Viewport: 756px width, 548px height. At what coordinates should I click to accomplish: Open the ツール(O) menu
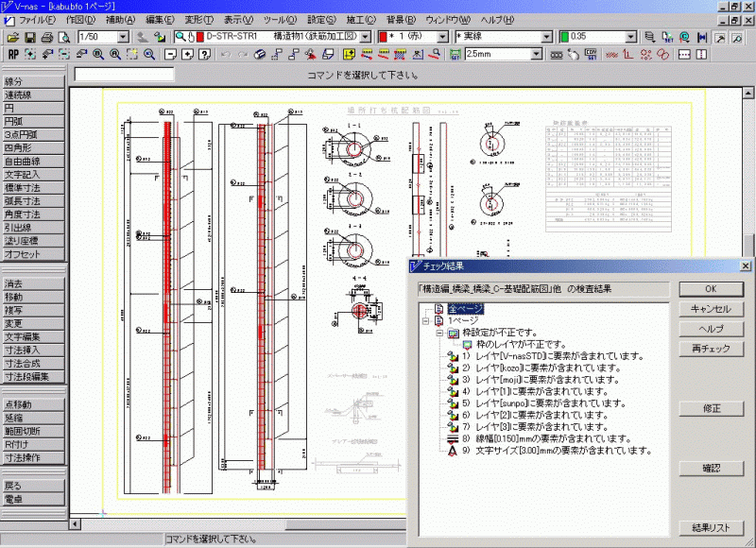280,19
